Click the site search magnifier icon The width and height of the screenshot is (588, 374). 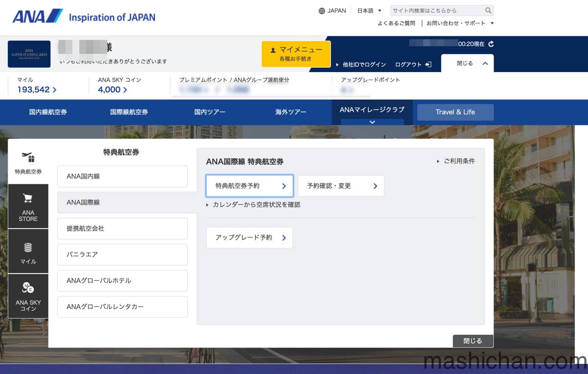[x=488, y=10]
